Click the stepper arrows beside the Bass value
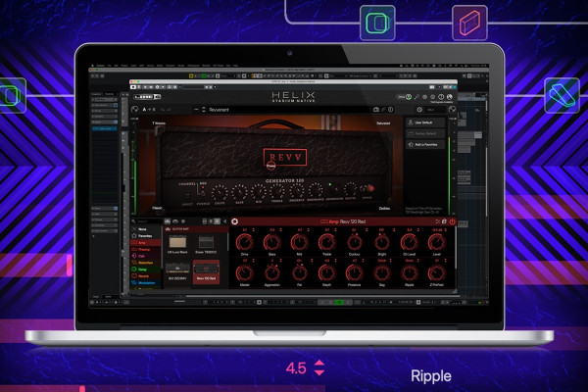This screenshot has width=588, height=392. [x=281, y=230]
